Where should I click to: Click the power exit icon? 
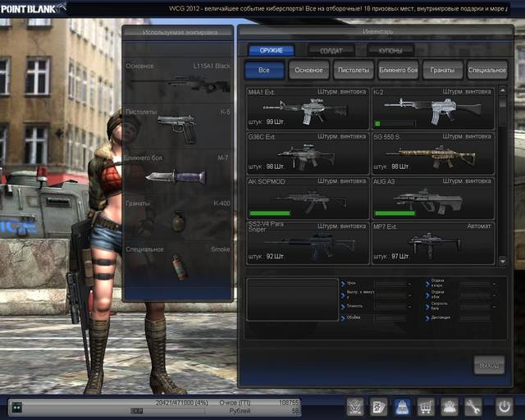coord(504,407)
